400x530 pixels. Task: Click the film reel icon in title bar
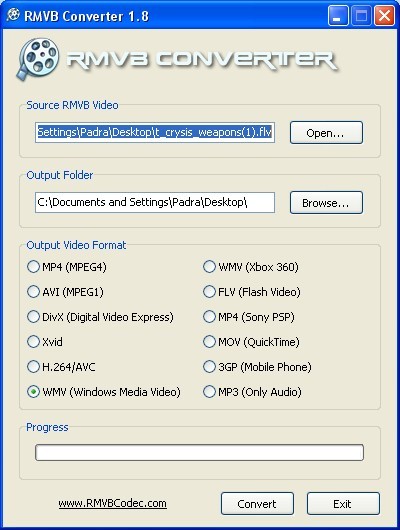(x=13, y=15)
